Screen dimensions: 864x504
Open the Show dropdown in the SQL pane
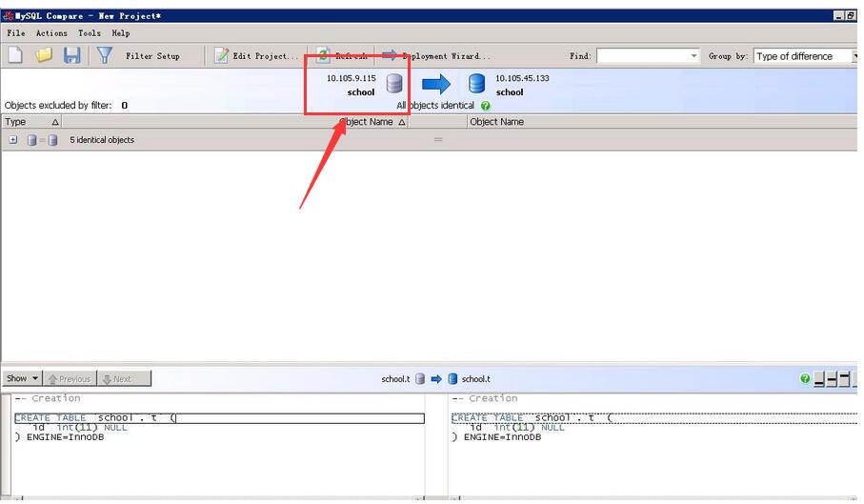(22, 378)
